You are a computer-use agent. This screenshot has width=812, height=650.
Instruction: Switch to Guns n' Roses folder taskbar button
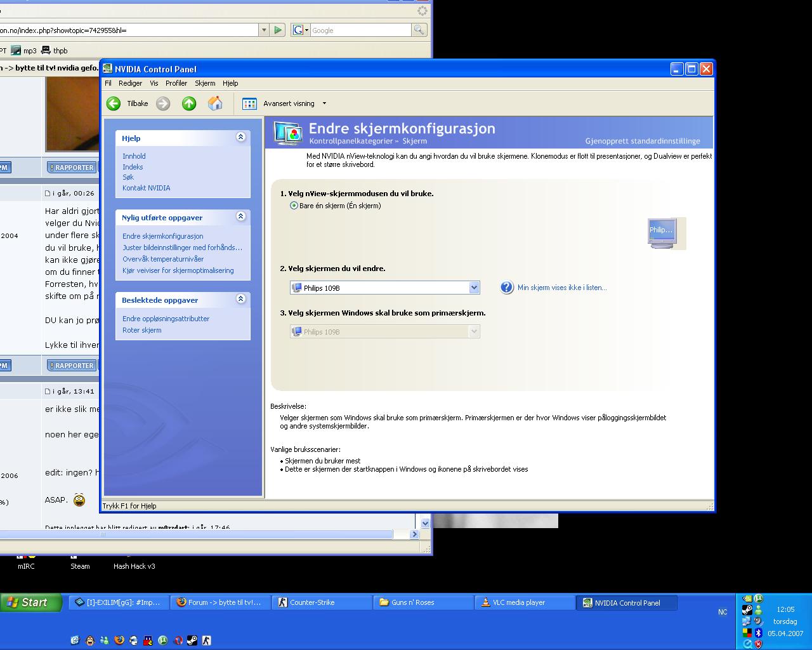tap(423, 602)
